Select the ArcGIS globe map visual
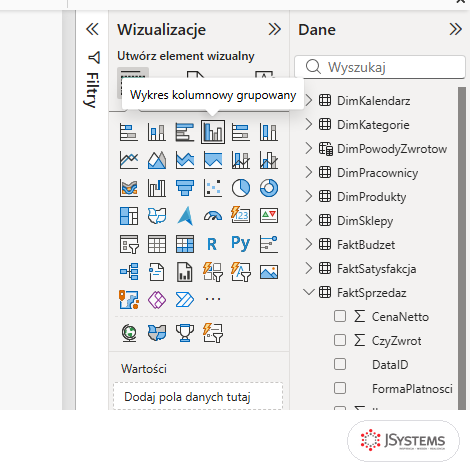Image resolution: width=470 pixels, height=472 pixels. 129,333
